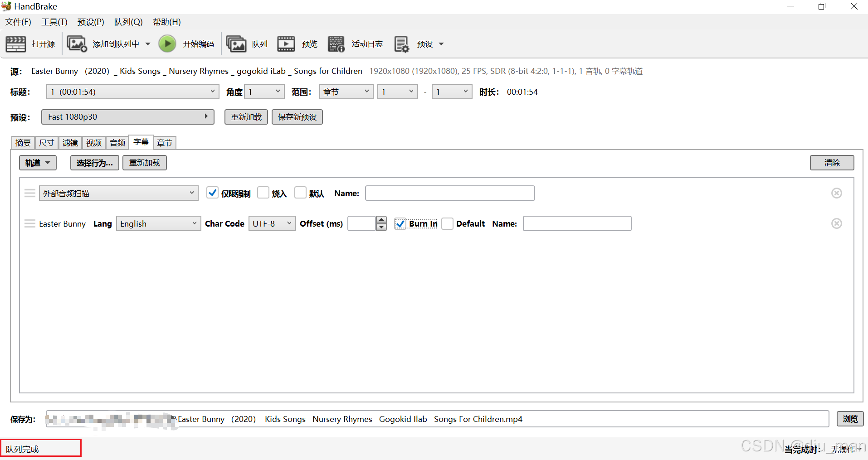
Task: Click 重新加载 button in subtitles tab
Action: 145,163
